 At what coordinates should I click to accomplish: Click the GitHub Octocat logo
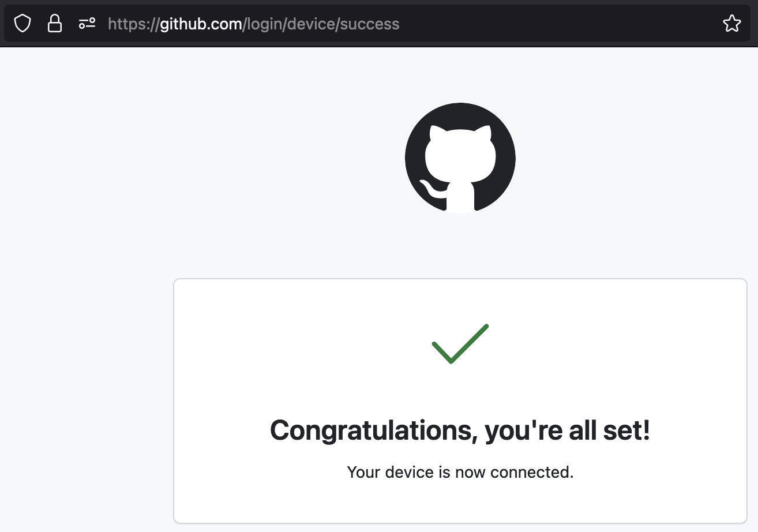click(x=460, y=158)
